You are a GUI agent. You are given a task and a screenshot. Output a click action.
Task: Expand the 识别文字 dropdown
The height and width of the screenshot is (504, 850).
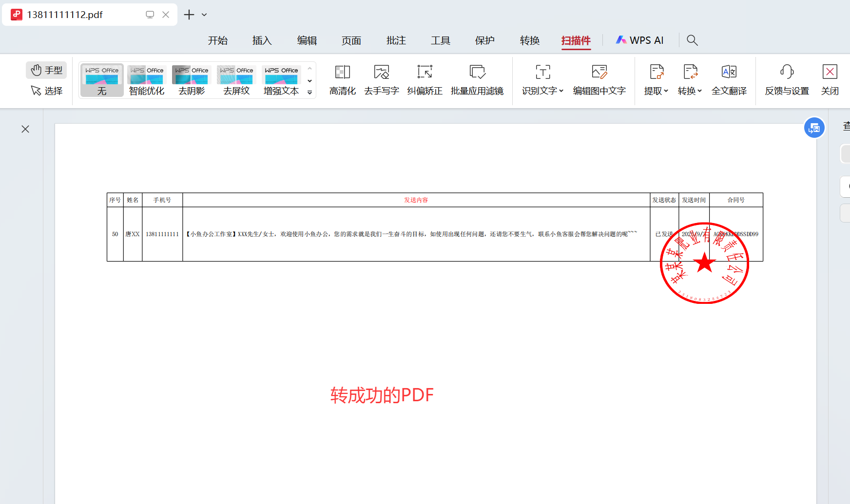point(542,91)
